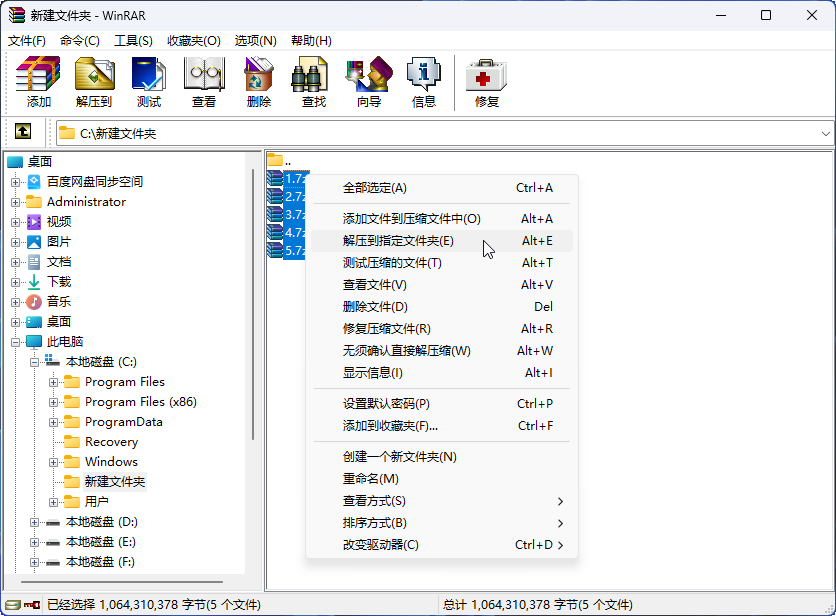Open the 选项(N) menu

click(x=255, y=41)
